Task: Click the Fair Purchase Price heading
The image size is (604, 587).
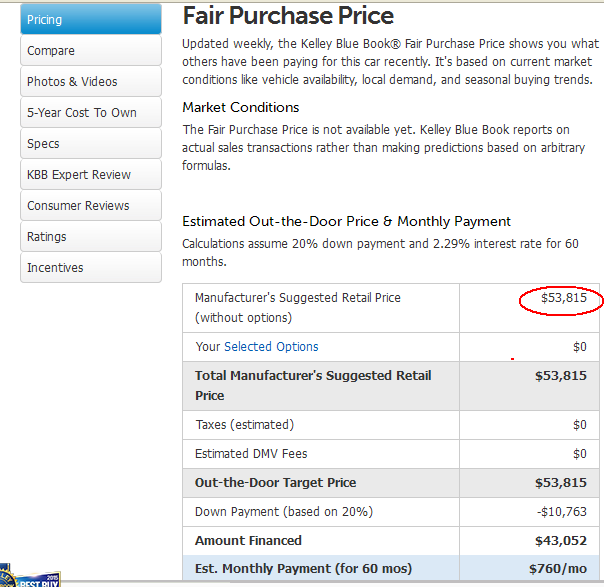Action: coord(288,16)
